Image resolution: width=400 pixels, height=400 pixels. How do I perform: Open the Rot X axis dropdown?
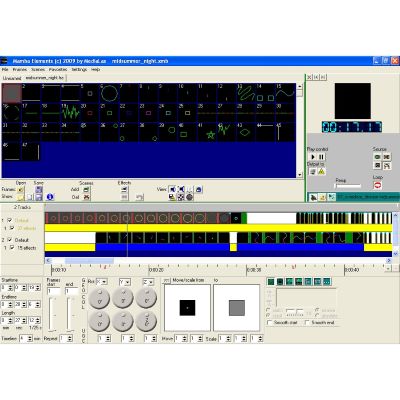[x=102, y=282]
